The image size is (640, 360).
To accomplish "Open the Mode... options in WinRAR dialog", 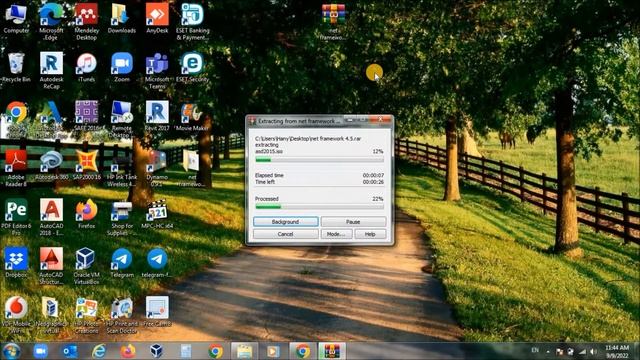I will tap(336, 234).
